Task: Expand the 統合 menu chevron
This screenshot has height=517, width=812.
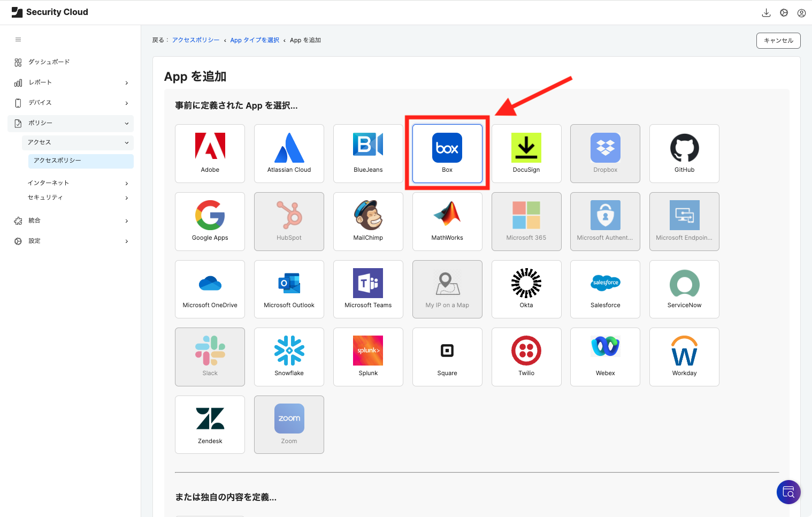Action: [x=127, y=221]
